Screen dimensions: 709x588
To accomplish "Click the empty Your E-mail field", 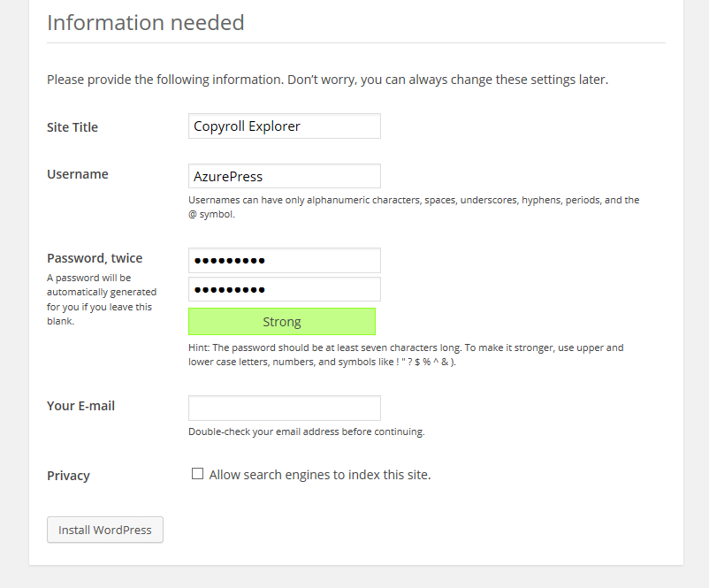I will coord(285,408).
